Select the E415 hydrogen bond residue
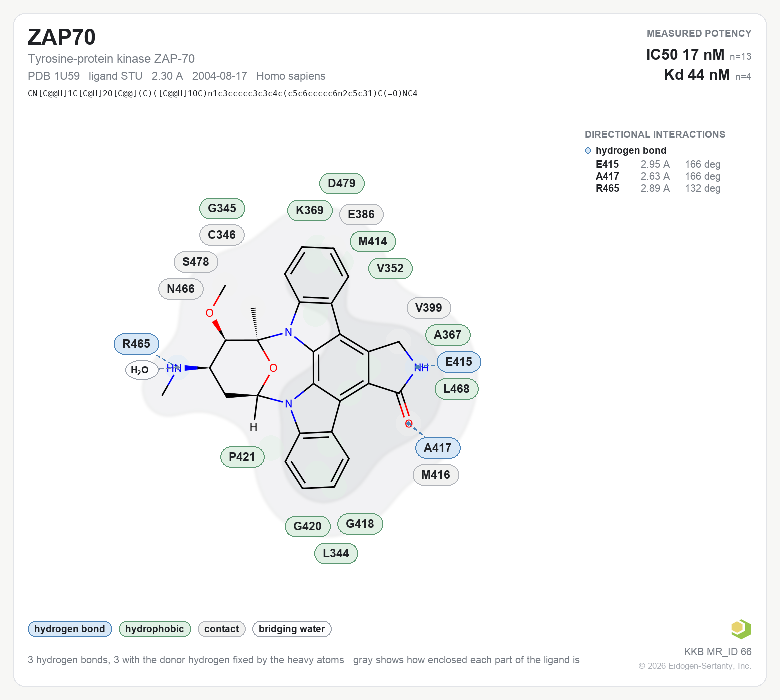The width and height of the screenshot is (780, 700). click(x=459, y=362)
